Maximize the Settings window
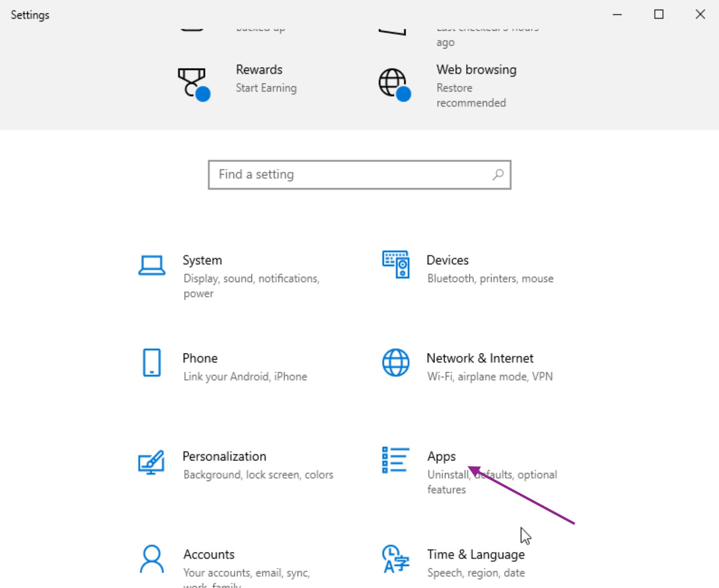719x588 pixels. 659,14
